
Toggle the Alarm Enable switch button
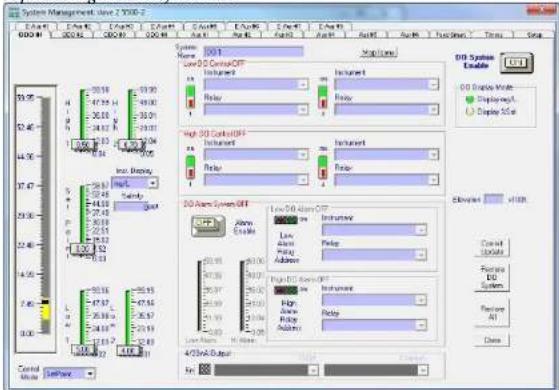coord(208,226)
